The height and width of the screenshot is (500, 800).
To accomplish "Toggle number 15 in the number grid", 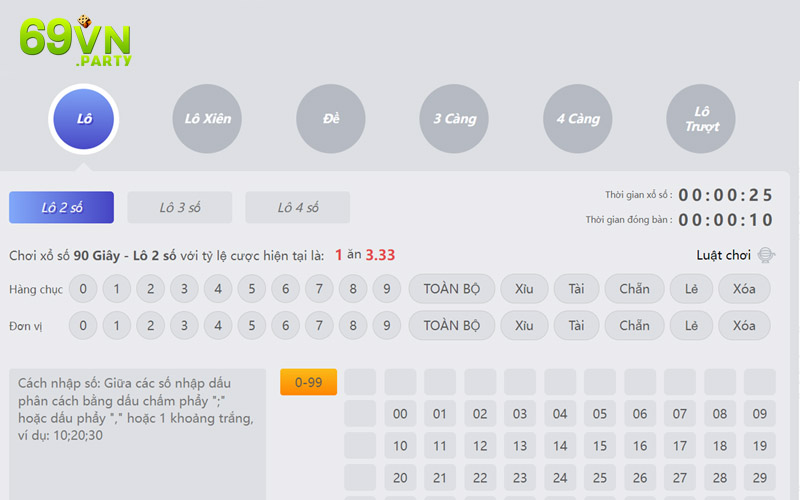I will [600, 446].
